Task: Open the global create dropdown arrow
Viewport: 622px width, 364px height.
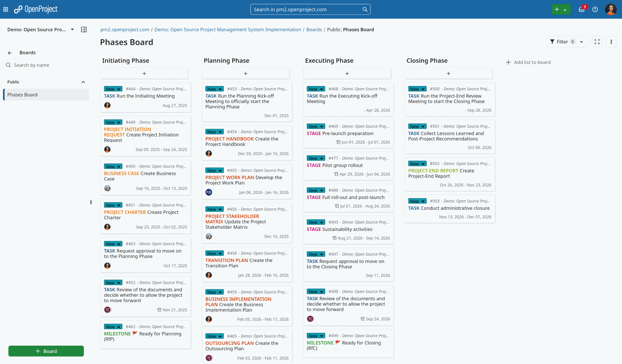Action: tap(566, 9)
